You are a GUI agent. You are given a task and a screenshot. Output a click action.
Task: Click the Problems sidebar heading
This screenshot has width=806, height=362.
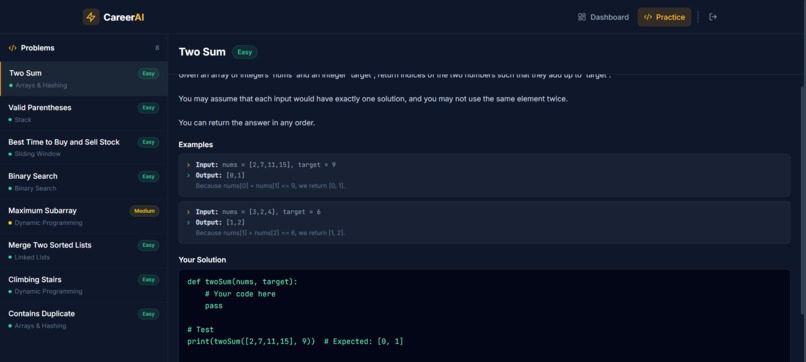[x=38, y=48]
